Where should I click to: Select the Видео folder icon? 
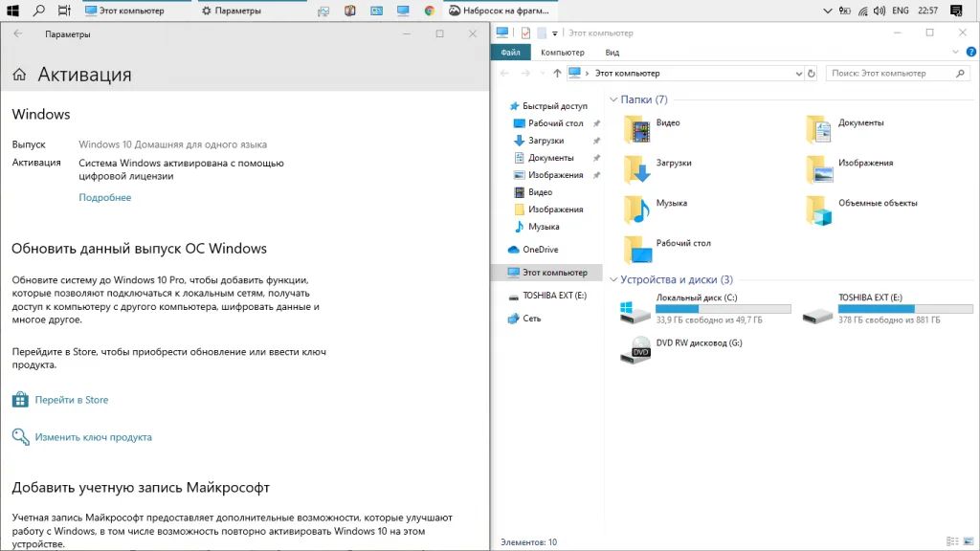click(637, 129)
